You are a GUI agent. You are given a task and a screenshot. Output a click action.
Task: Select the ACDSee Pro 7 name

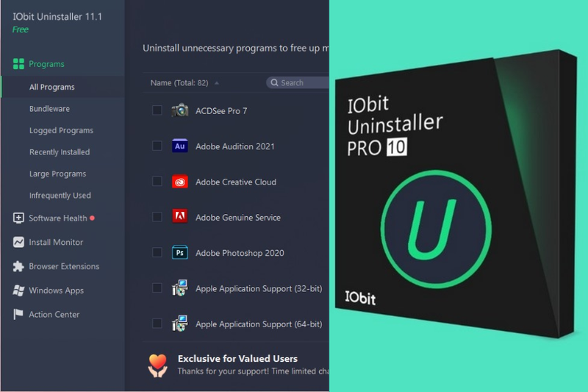pos(221,111)
